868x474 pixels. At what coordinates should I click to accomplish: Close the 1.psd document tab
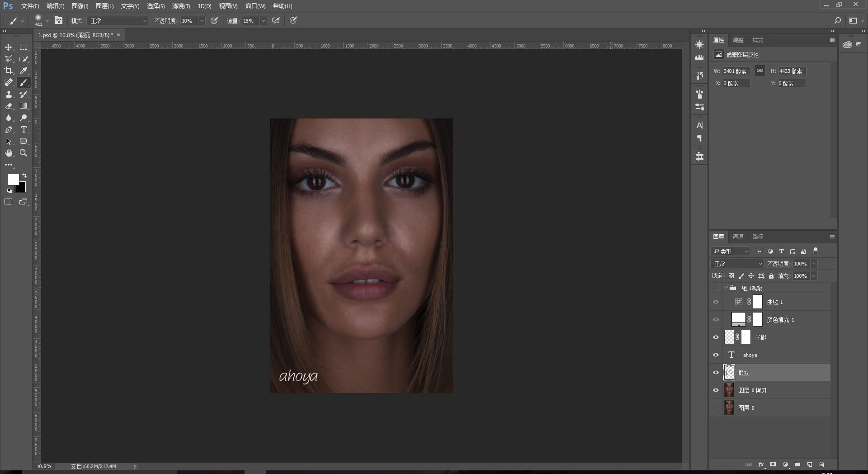pyautogui.click(x=118, y=35)
